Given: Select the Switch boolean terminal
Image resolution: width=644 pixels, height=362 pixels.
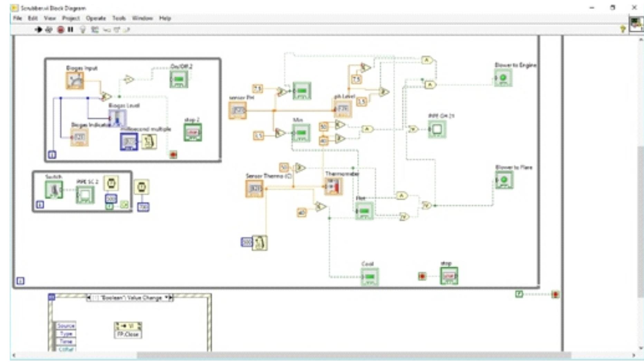Looking at the screenshot, I should (54, 189).
